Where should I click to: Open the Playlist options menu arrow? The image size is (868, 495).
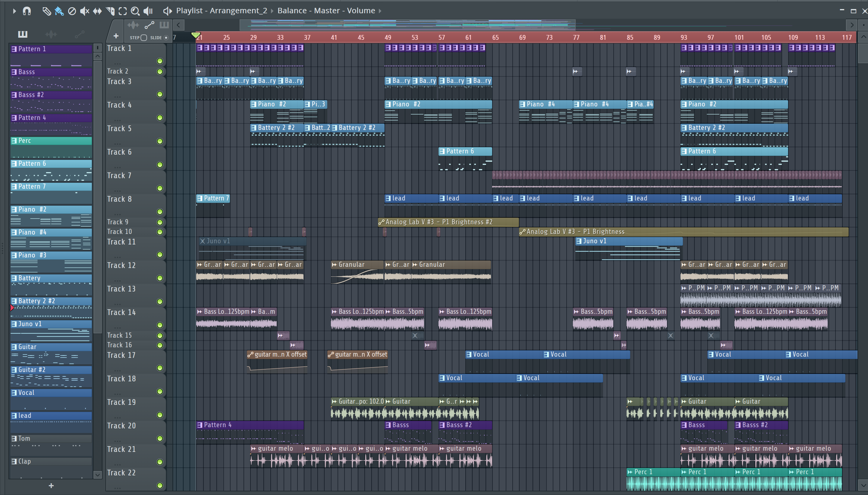click(14, 11)
